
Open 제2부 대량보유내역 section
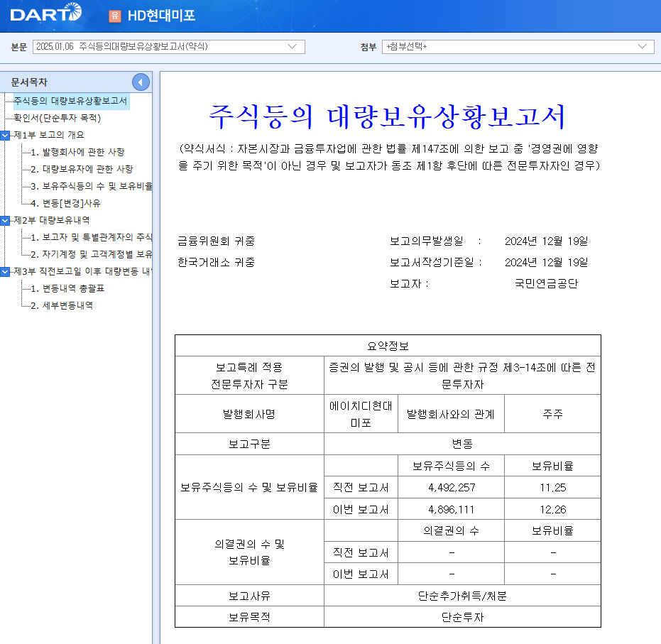click(x=51, y=220)
